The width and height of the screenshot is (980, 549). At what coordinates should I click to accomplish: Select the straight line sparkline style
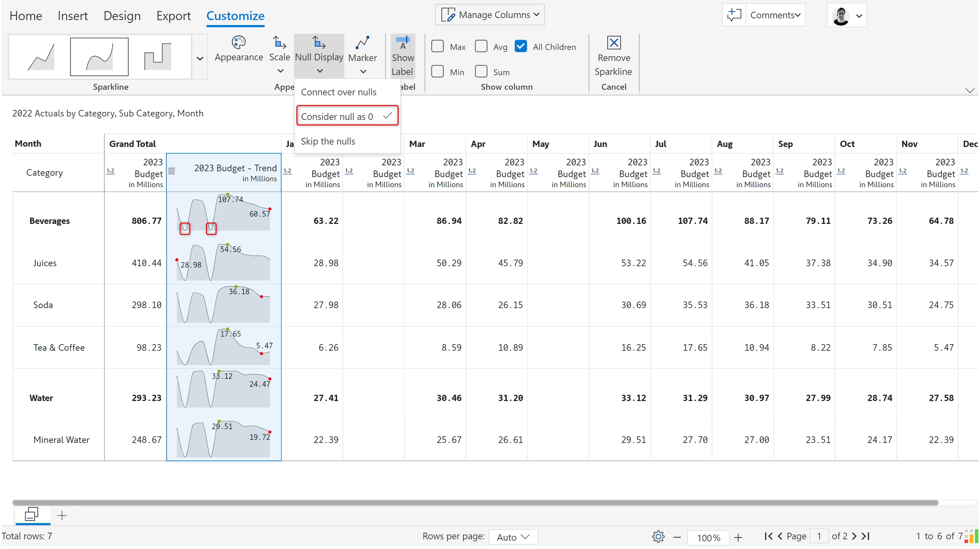[x=41, y=57]
